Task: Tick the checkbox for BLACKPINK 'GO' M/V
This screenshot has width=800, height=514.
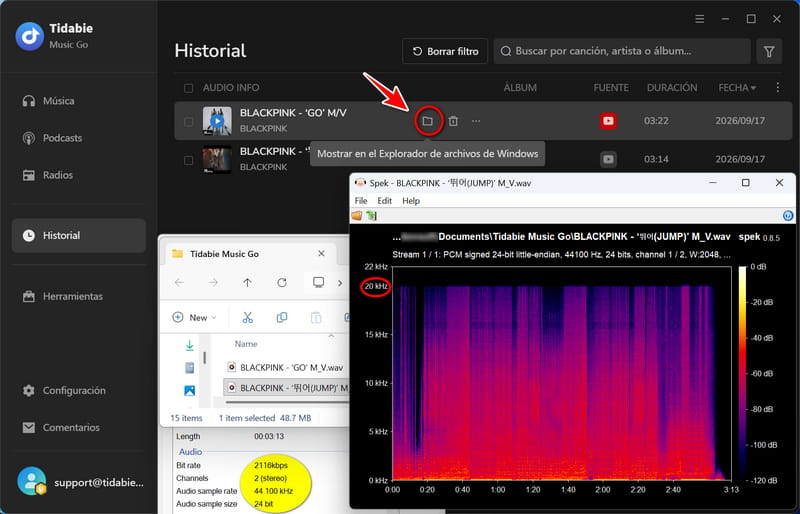Action: (x=188, y=121)
